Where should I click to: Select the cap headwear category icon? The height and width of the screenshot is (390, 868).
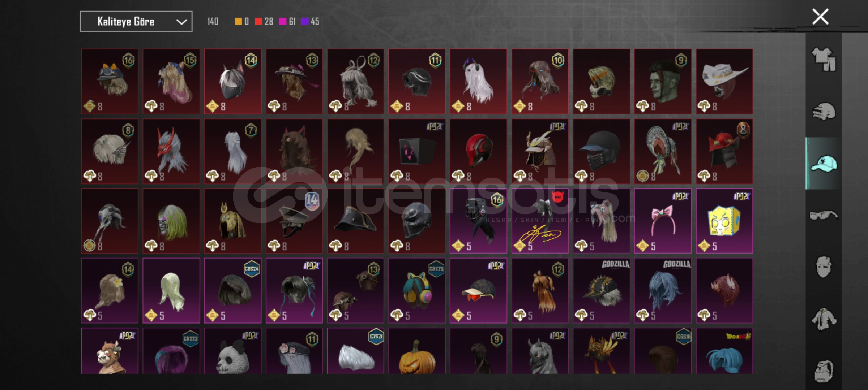tap(824, 163)
